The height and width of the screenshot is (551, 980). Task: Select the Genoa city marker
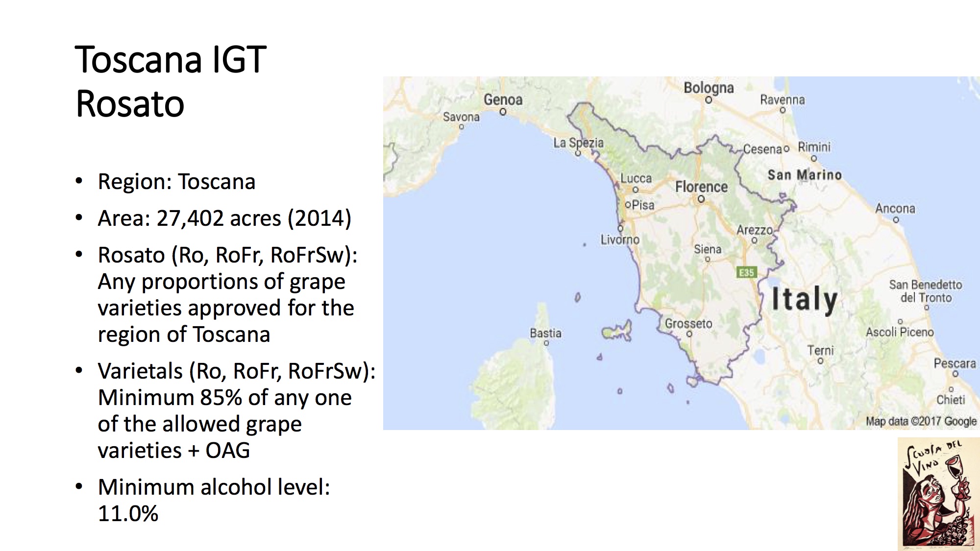point(503,112)
